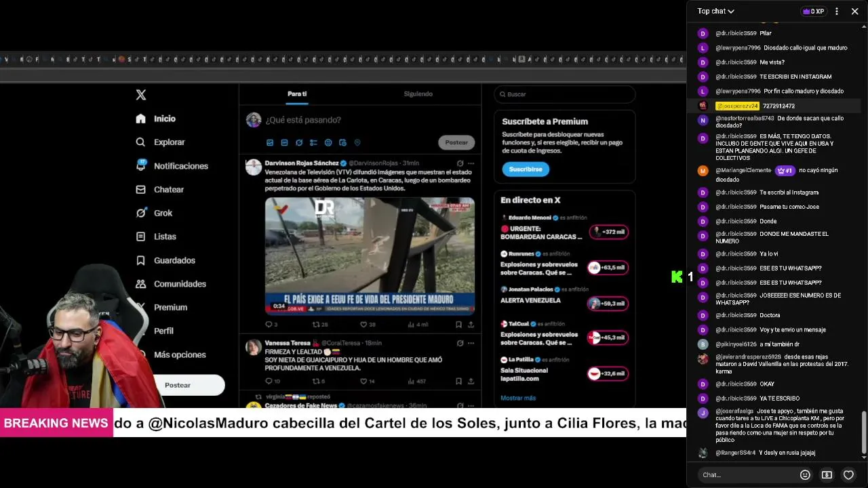Play Darvinson video thumbnail
The width and height of the screenshot is (868, 488).
pos(370,256)
